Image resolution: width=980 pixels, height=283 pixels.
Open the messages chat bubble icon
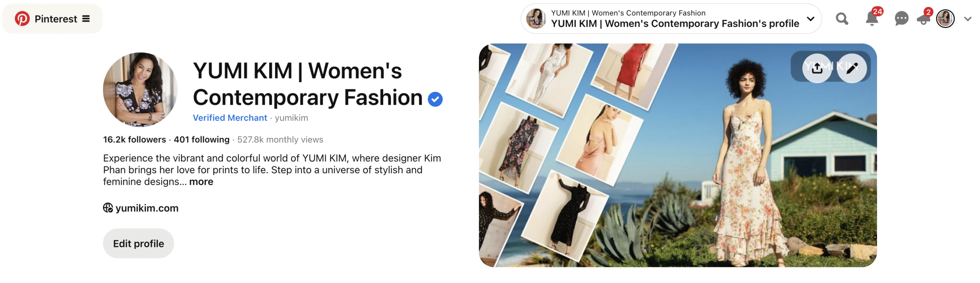coord(902,19)
